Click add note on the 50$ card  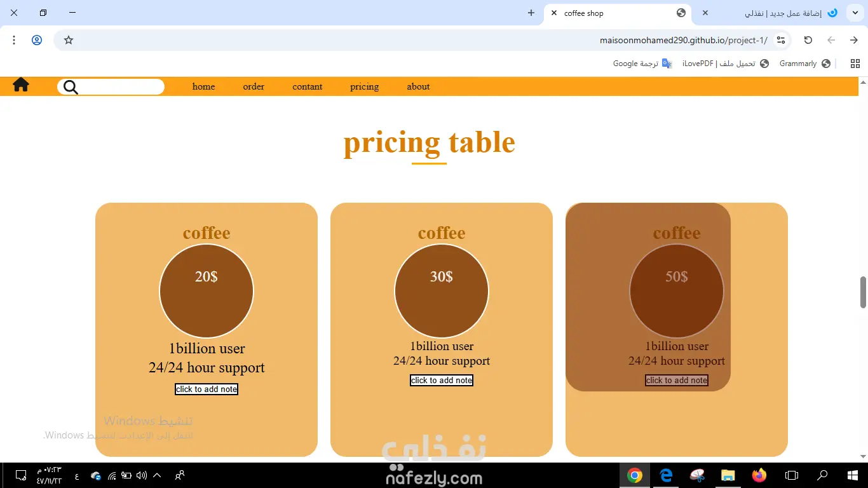[x=677, y=380]
